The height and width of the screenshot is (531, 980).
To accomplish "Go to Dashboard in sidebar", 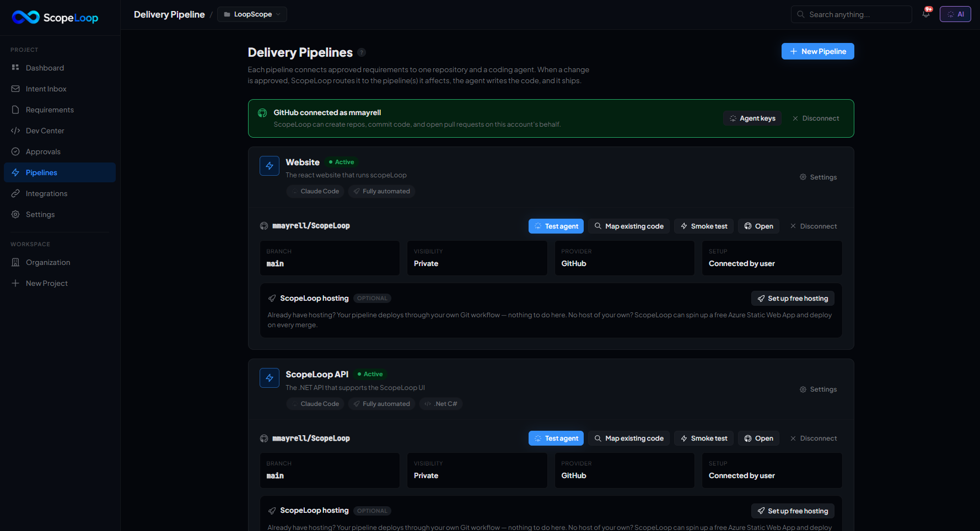I will [x=60, y=68].
